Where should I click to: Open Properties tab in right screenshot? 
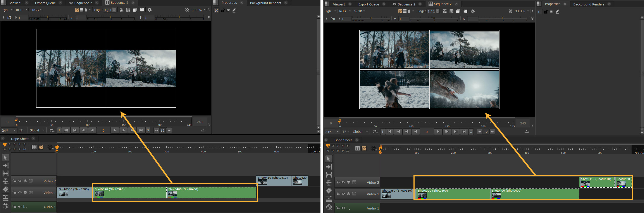pyautogui.click(x=553, y=4)
